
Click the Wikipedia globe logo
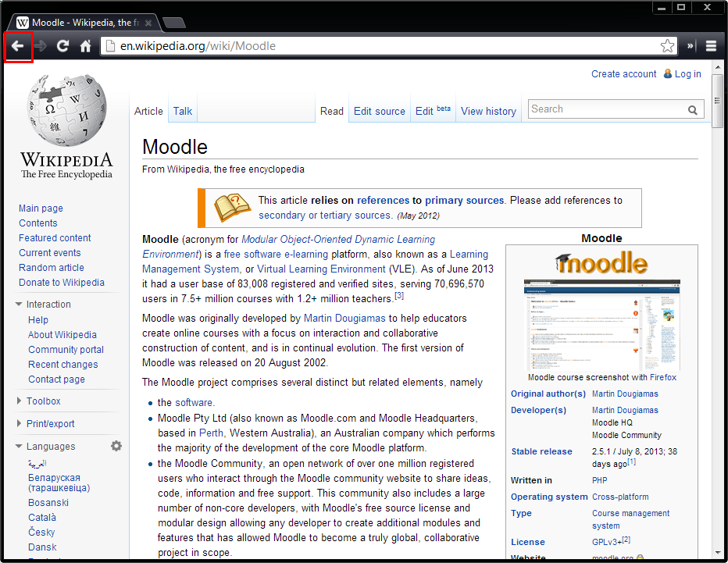pyautogui.click(x=66, y=110)
